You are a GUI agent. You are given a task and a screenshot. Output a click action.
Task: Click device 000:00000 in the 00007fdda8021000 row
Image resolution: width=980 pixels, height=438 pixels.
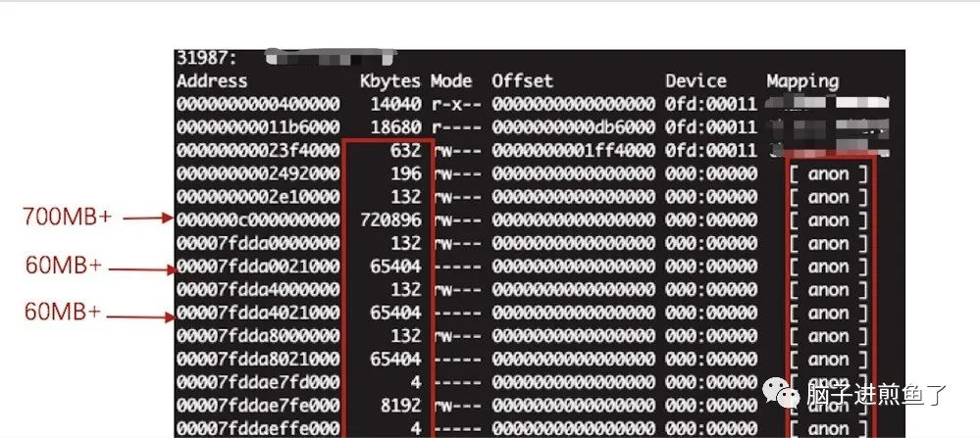pyautogui.click(x=711, y=360)
